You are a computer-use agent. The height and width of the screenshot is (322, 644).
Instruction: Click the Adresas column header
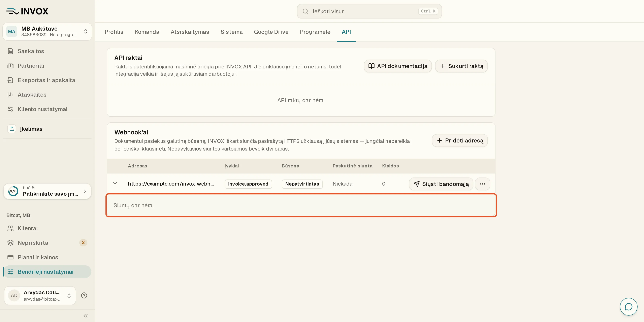point(137,166)
